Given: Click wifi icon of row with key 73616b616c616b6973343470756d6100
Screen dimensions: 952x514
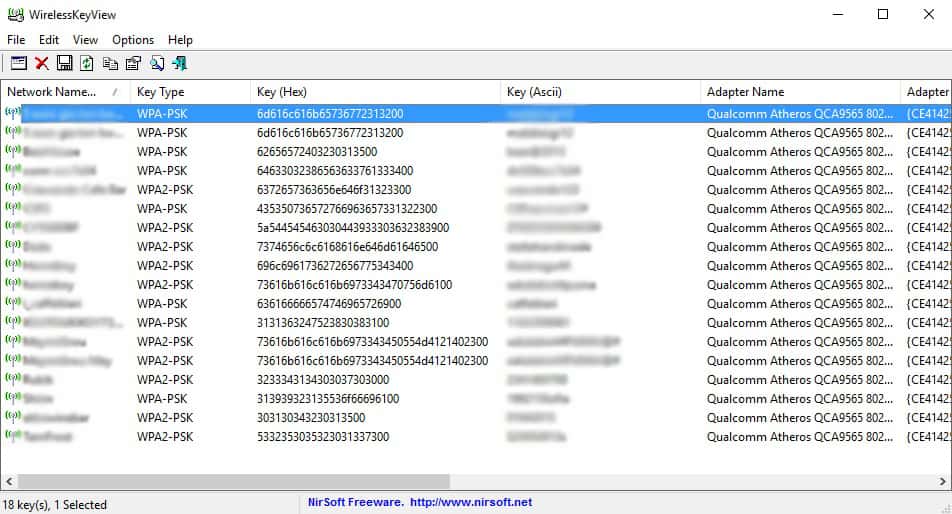Looking at the screenshot, I should point(13,283).
